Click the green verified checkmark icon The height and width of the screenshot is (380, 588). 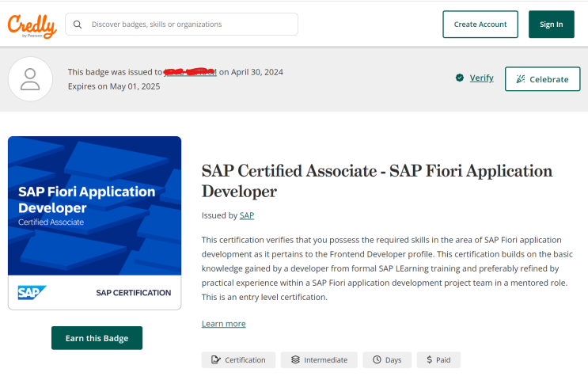(459, 78)
